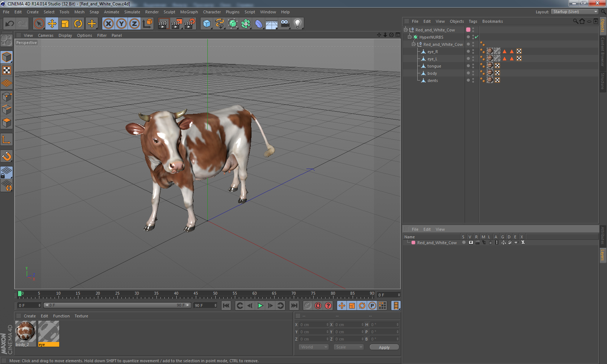607x364 pixels.
Task: Open the Scale mode dropdown
Action: pyautogui.click(x=348, y=347)
